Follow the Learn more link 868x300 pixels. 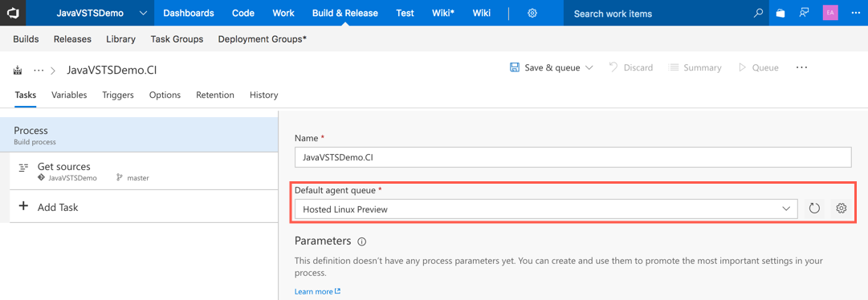[x=318, y=291]
